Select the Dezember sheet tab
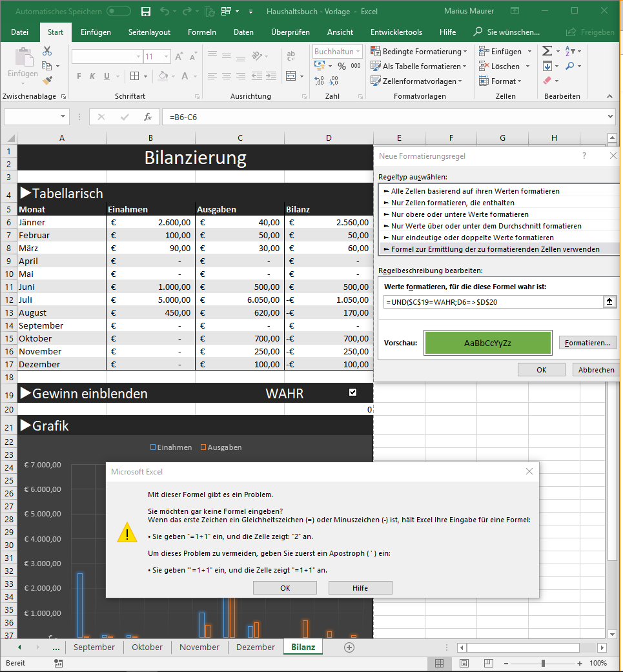 [x=255, y=647]
